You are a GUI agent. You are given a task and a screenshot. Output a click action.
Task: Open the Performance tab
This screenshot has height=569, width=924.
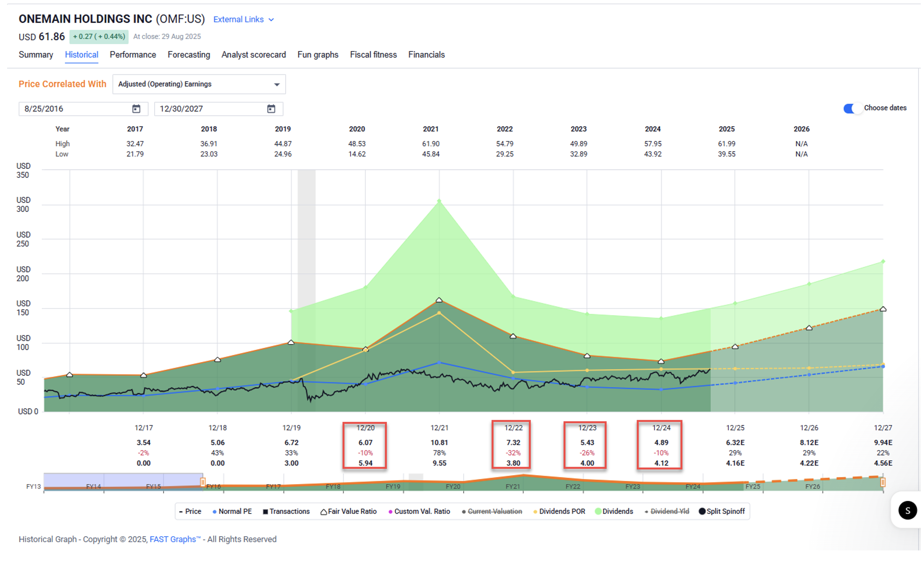133,55
